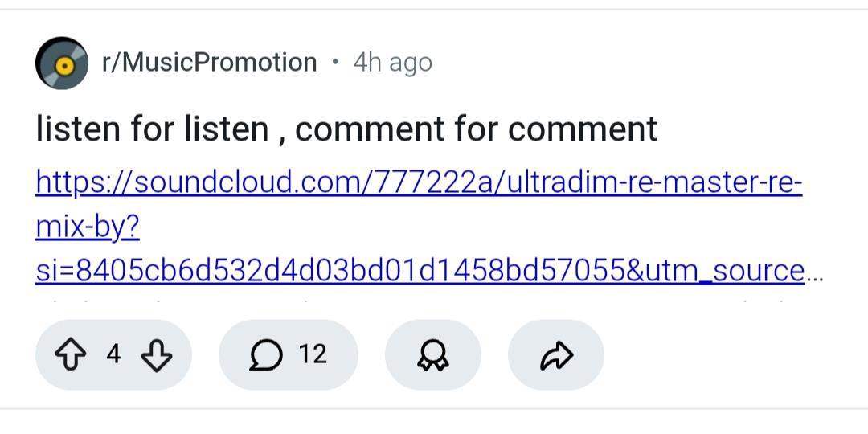Share the post via the arrow icon
Image resolution: width=868 pixels, height=434 pixels.
pos(556,354)
